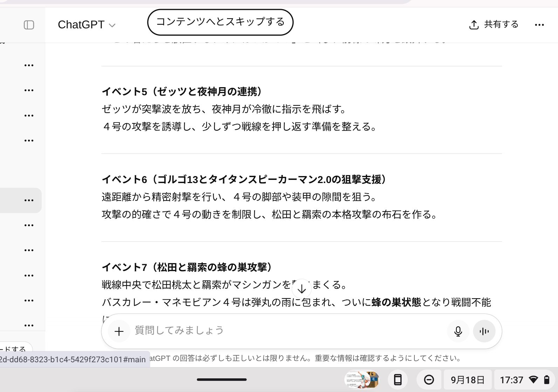The image size is (558, 392).
Task: Click the bold text 蜂の巣状態
Action: click(x=396, y=302)
